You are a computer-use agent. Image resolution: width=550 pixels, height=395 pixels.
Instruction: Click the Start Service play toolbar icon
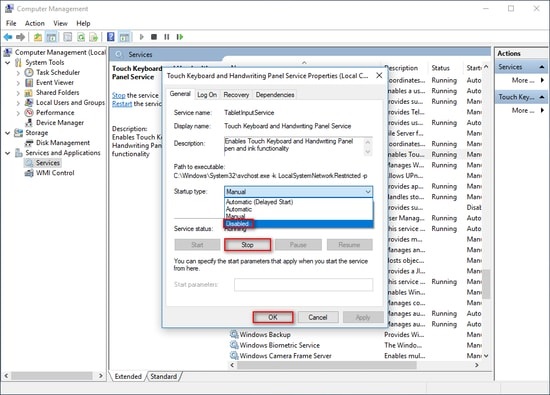coord(142,37)
